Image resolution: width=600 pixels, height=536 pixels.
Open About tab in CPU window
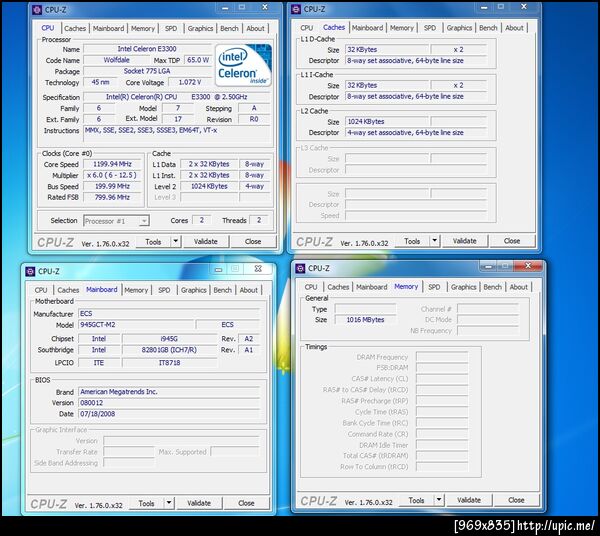255,28
